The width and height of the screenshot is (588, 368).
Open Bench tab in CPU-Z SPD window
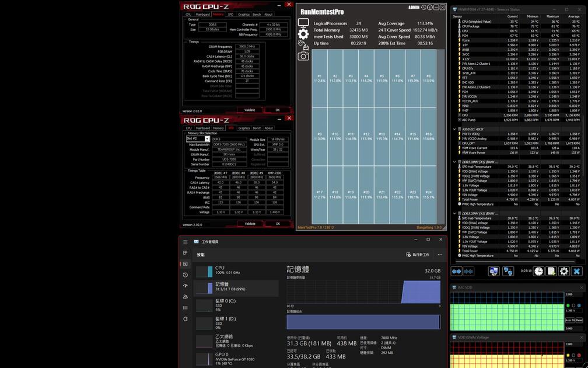(257, 128)
